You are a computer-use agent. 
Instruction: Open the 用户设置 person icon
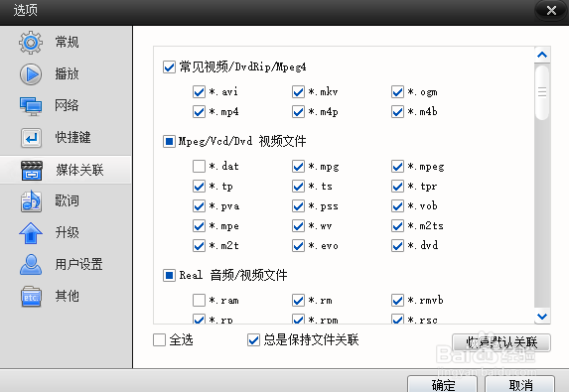(x=31, y=264)
